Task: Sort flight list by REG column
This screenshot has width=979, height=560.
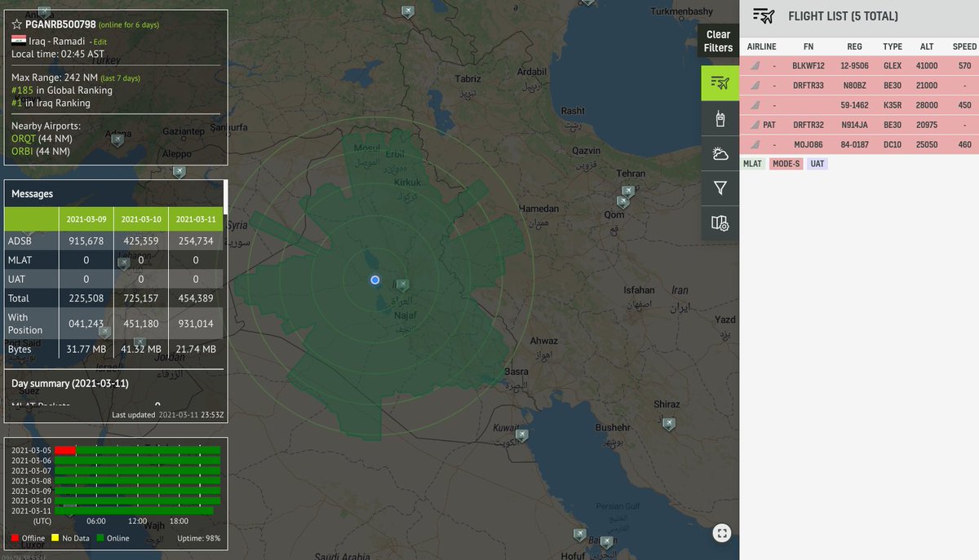Action: point(854,46)
